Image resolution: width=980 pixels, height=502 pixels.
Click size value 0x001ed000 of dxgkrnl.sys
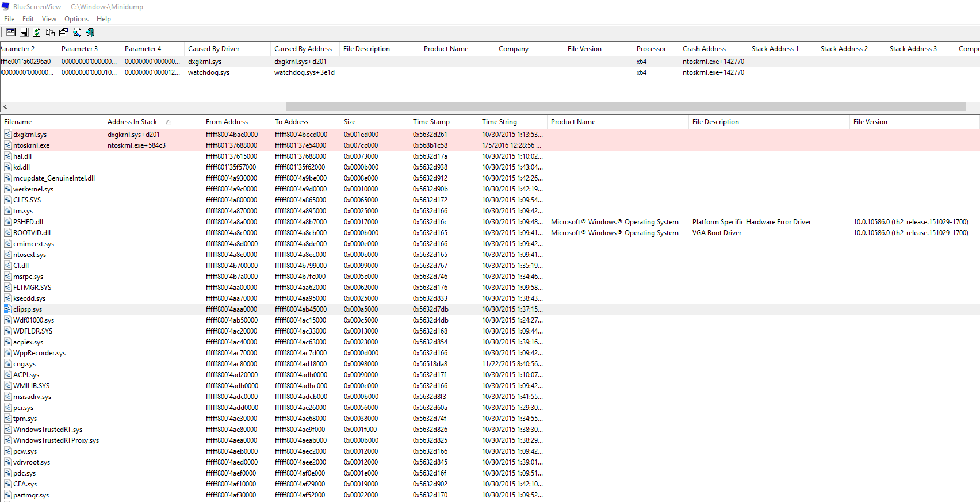(361, 135)
